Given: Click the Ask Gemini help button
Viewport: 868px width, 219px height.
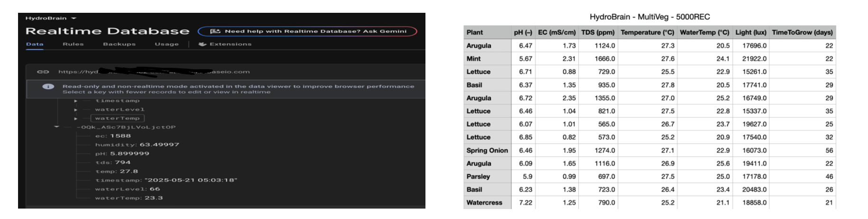Looking at the screenshot, I should click(x=307, y=31).
